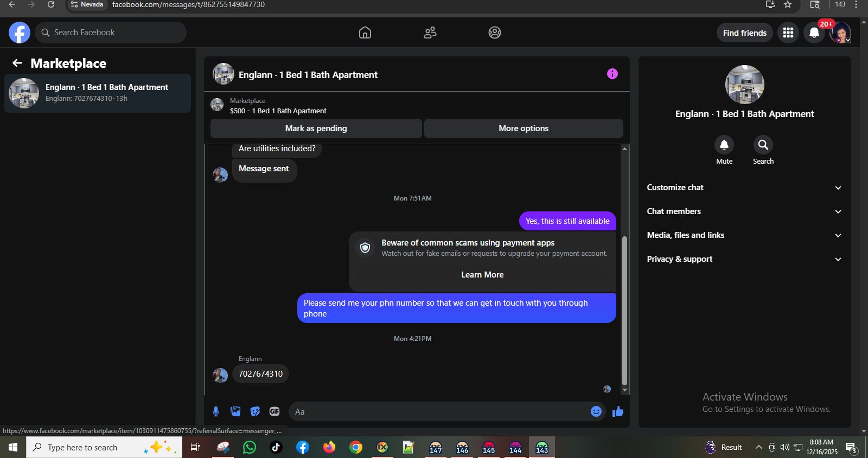Open the Friends icon in top navigation
The width and height of the screenshot is (868, 458).
pyautogui.click(x=430, y=33)
